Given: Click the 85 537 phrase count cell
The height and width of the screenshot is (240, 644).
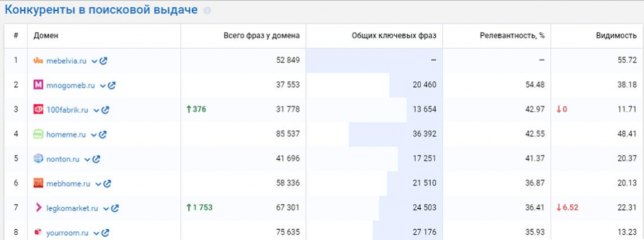Looking at the screenshot, I should pos(288,134).
